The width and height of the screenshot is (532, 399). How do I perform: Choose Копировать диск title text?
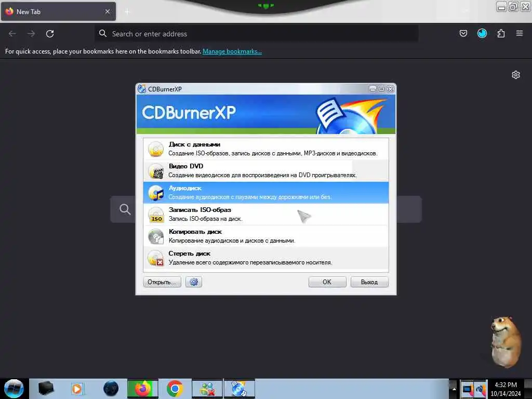[195, 232]
